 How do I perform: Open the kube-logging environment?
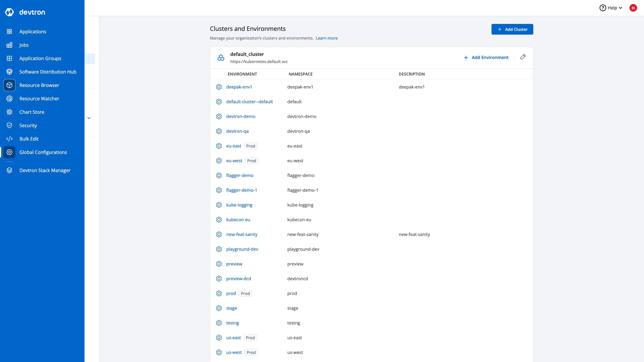[x=239, y=205]
